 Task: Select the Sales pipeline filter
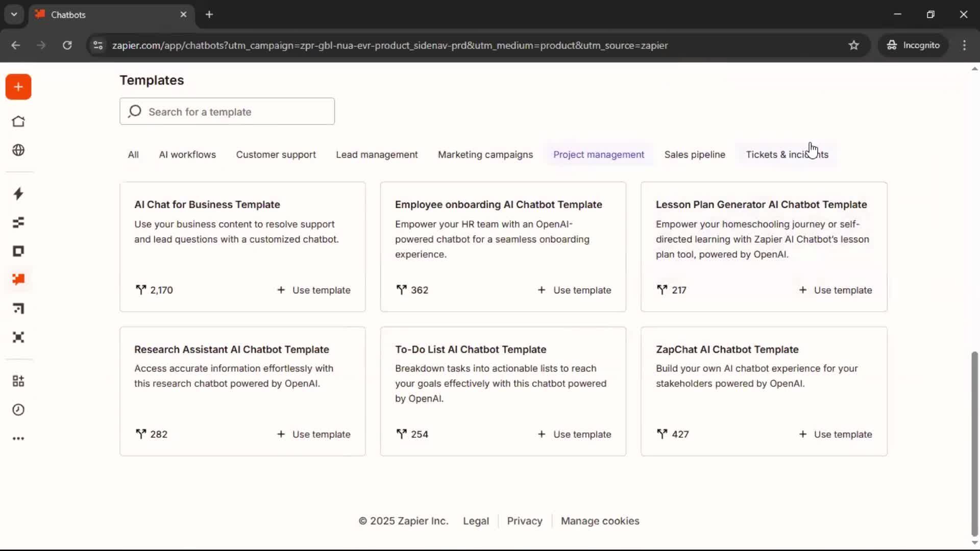click(x=695, y=155)
